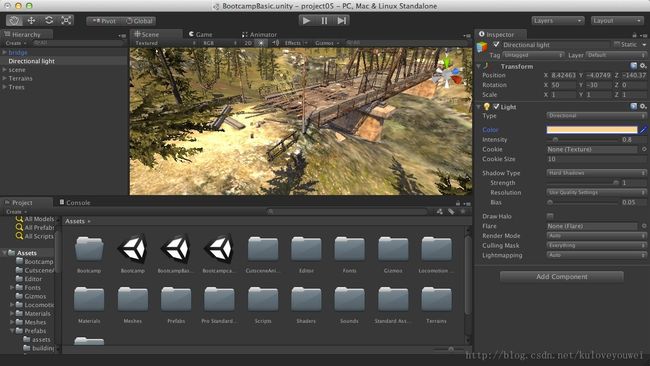
Task: Click the Add Component button
Action: tap(562, 276)
